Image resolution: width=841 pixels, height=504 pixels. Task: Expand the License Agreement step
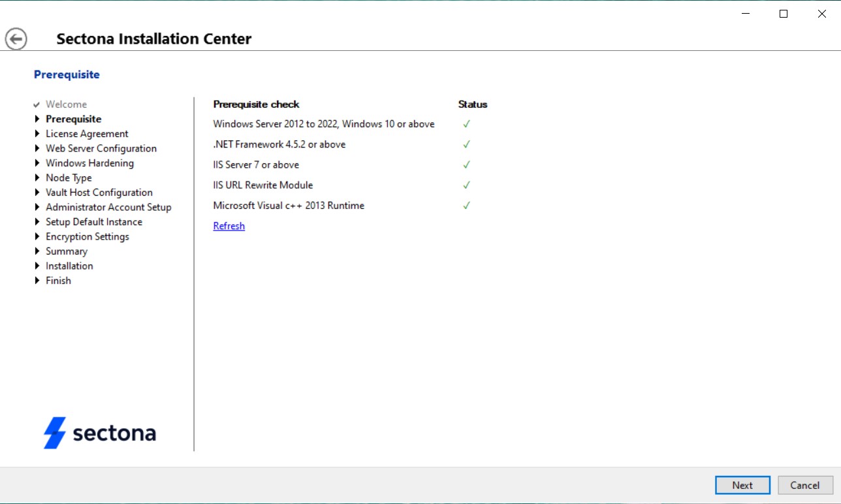pos(37,133)
